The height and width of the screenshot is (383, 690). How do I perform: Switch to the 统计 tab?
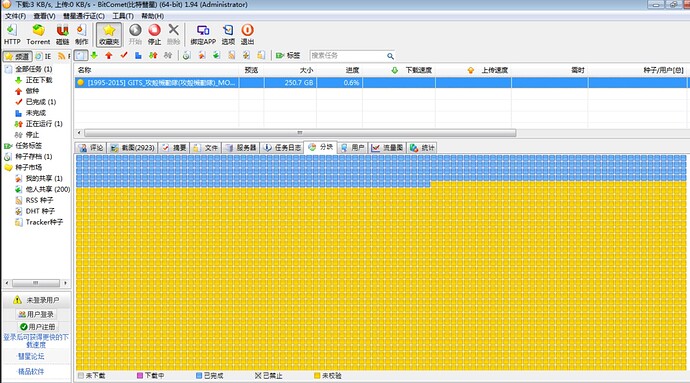click(x=422, y=147)
